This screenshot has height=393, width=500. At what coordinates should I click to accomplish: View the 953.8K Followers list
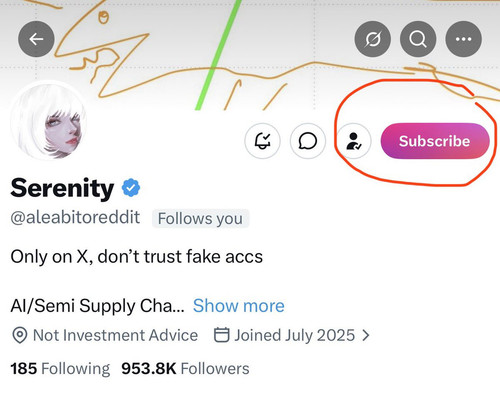coord(185,369)
